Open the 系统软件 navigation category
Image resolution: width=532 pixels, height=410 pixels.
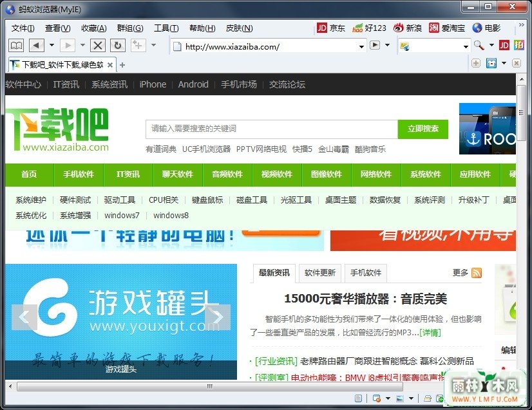click(x=426, y=174)
